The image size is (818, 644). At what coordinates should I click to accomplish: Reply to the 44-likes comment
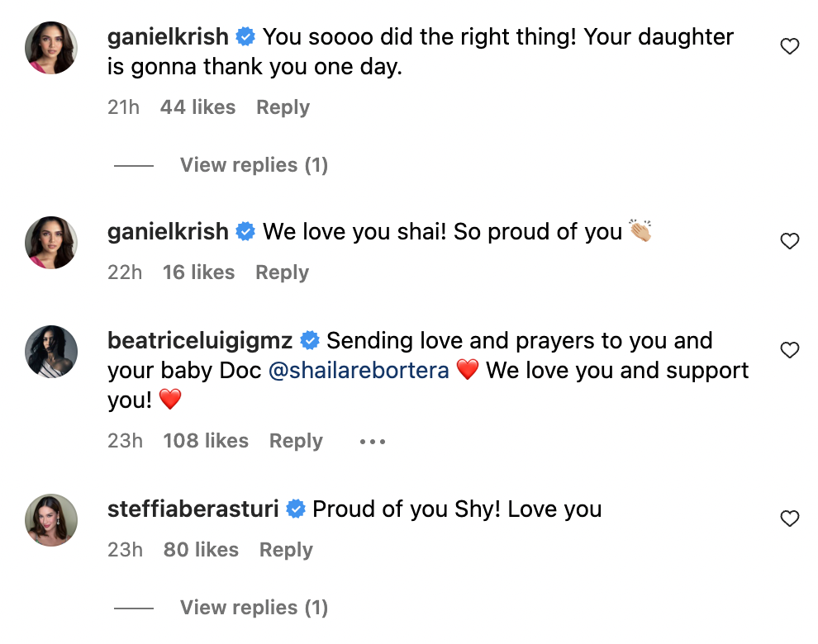coord(283,107)
